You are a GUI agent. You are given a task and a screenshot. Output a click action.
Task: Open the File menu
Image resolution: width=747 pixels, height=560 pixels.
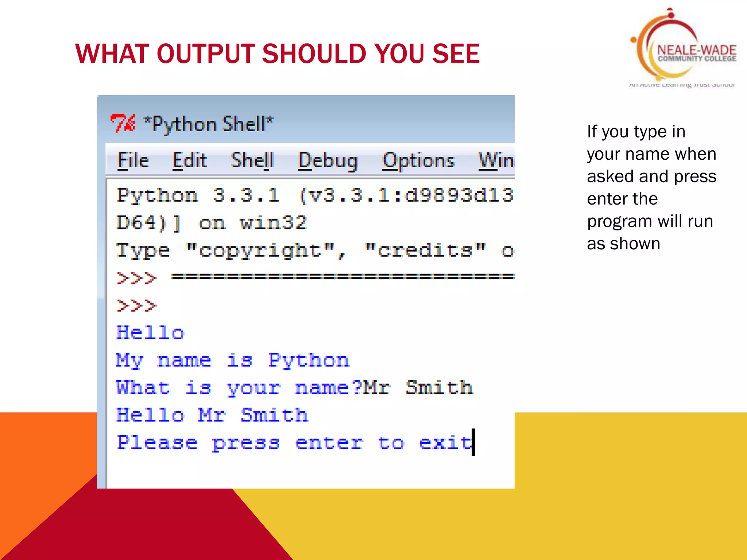tap(133, 161)
